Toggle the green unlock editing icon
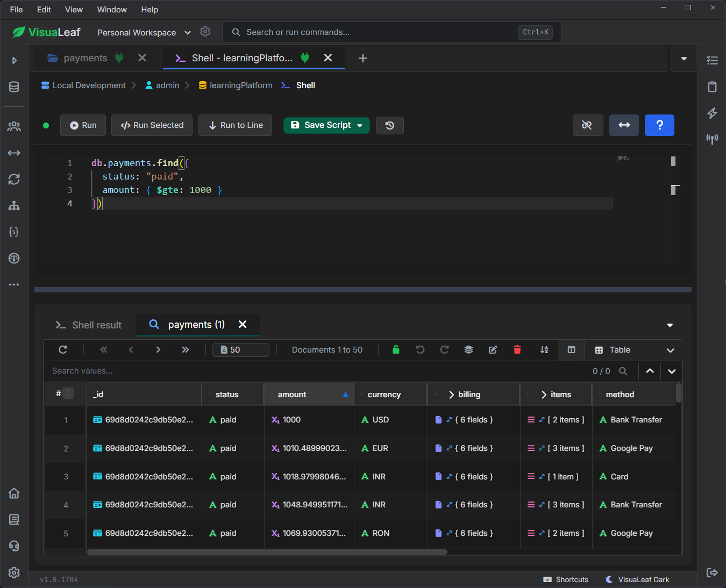726x588 pixels. point(396,350)
